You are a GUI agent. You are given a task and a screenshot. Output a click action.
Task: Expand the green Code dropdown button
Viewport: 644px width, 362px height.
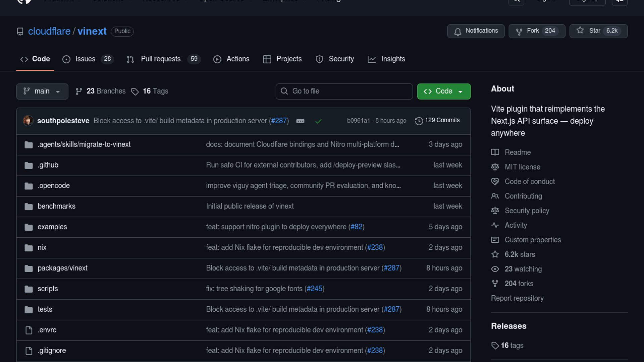point(443,91)
